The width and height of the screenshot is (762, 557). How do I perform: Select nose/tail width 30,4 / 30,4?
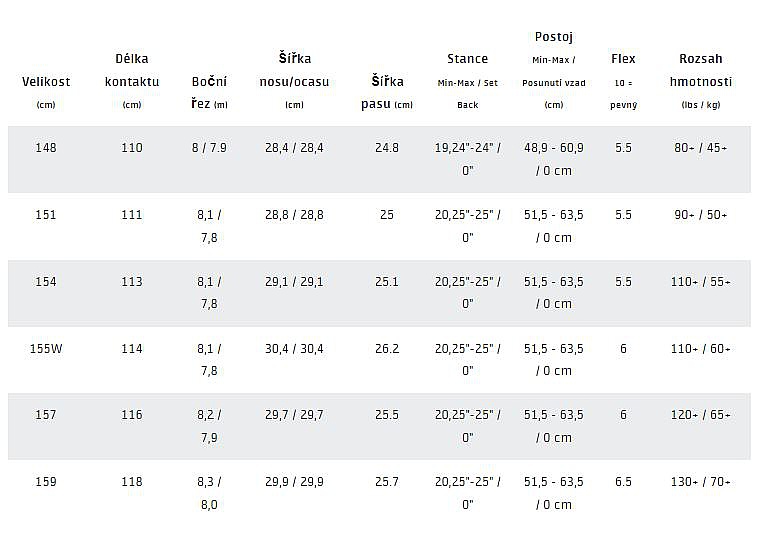point(294,349)
